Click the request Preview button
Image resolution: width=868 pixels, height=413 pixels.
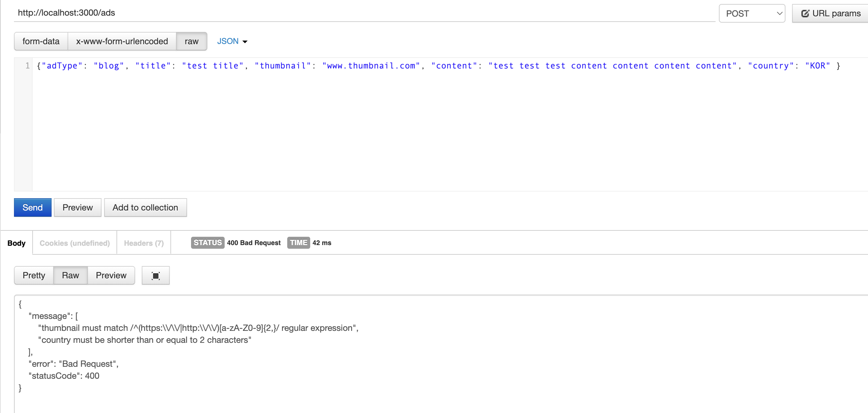tap(78, 207)
